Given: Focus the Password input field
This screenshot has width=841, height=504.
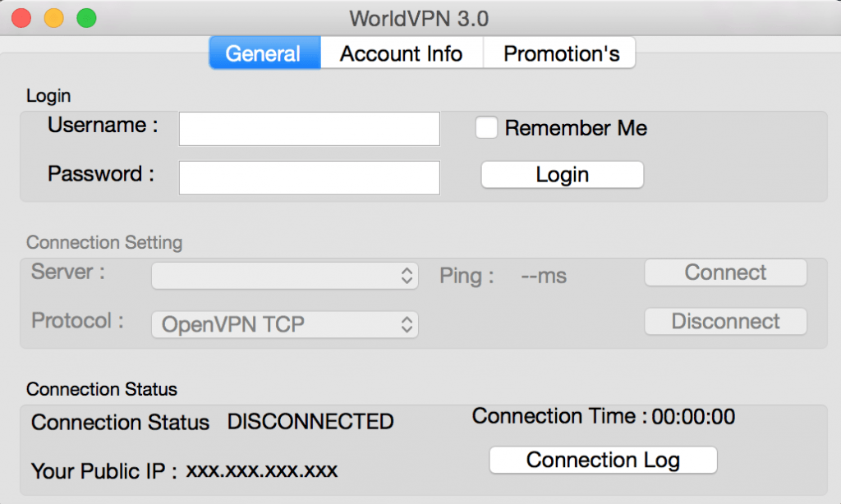Looking at the screenshot, I should (310, 177).
